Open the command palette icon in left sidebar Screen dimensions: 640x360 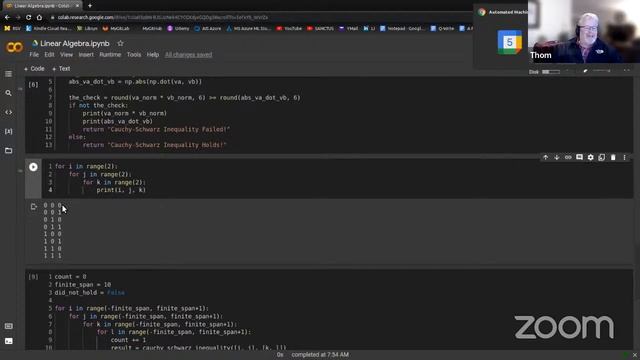(x=9, y=326)
